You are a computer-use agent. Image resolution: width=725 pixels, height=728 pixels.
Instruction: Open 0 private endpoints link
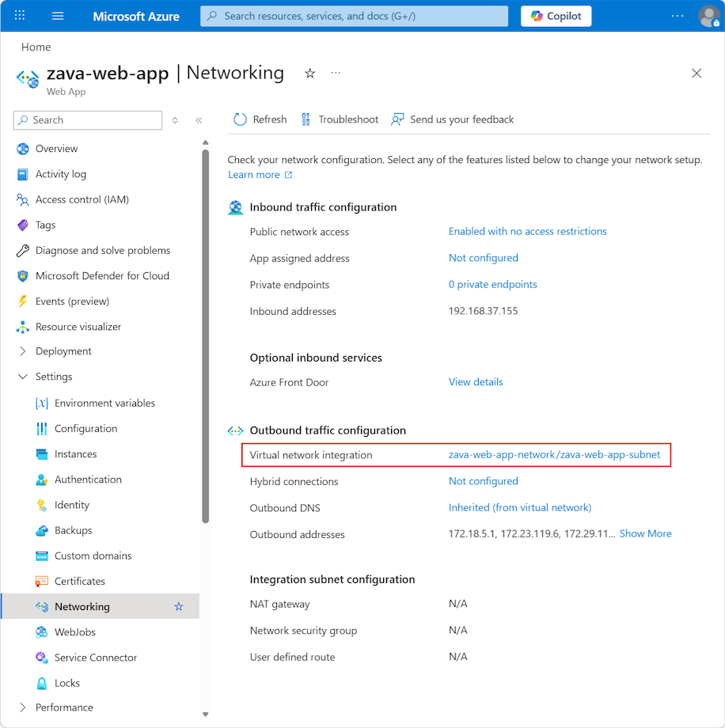pos(493,284)
